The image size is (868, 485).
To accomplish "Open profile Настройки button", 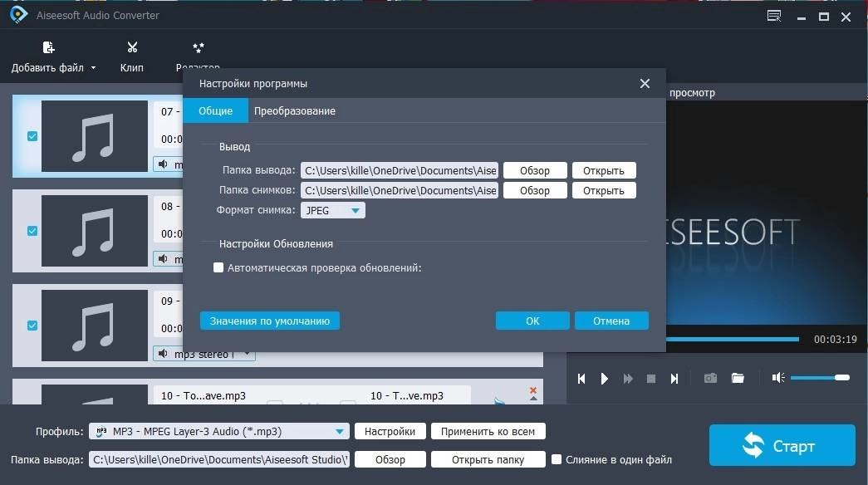I will [390, 431].
